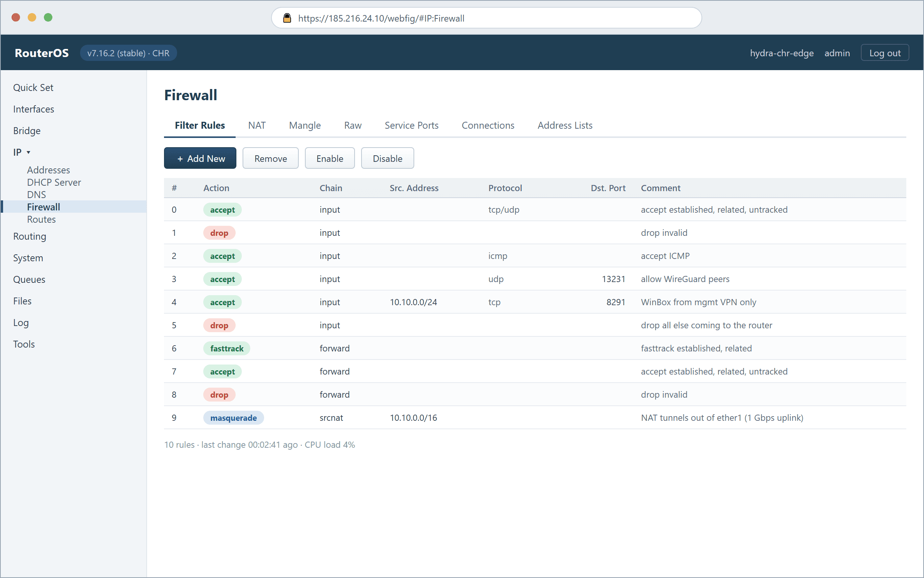Click the Add New button
The image size is (924, 578).
click(200, 158)
